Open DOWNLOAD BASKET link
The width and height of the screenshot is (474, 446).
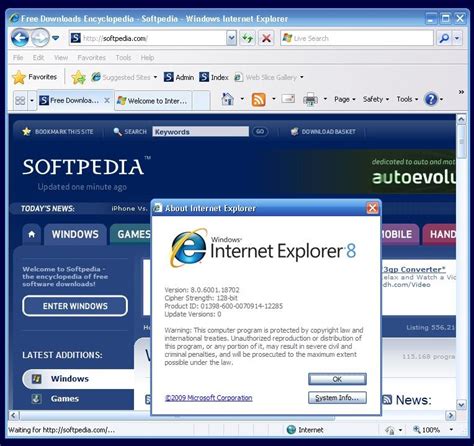pyautogui.click(x=323, y=132)
